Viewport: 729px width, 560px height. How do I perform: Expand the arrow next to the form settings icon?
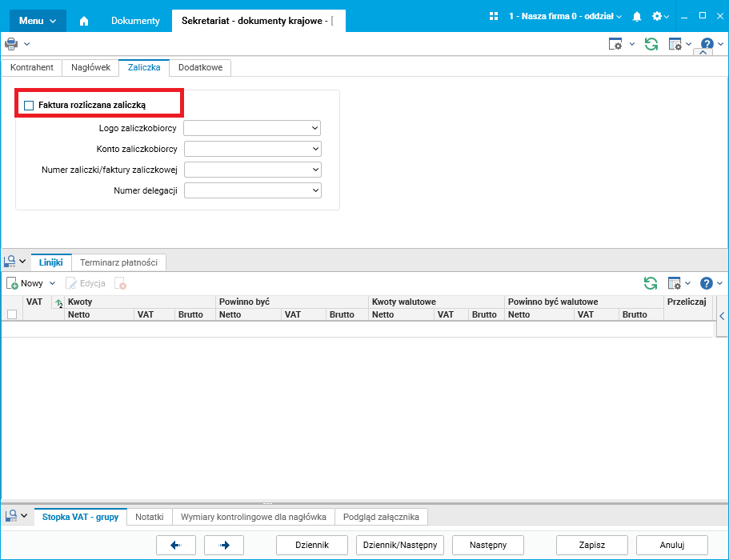click(632, 44)
